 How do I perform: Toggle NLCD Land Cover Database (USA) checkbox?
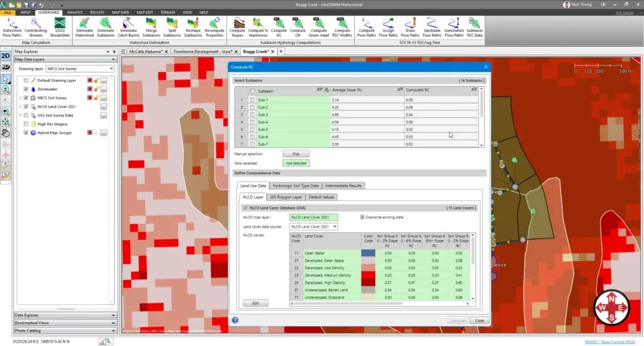point(245,208)
